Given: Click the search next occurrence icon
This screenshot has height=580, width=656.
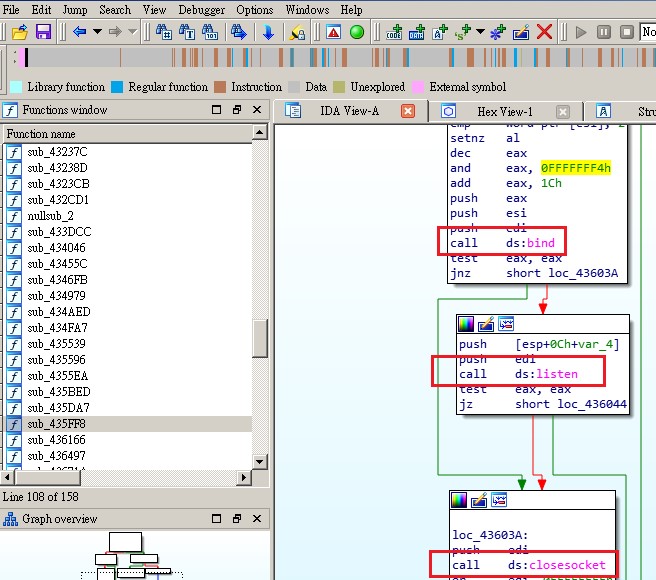Looking at the screenshot, I should 238,32.
